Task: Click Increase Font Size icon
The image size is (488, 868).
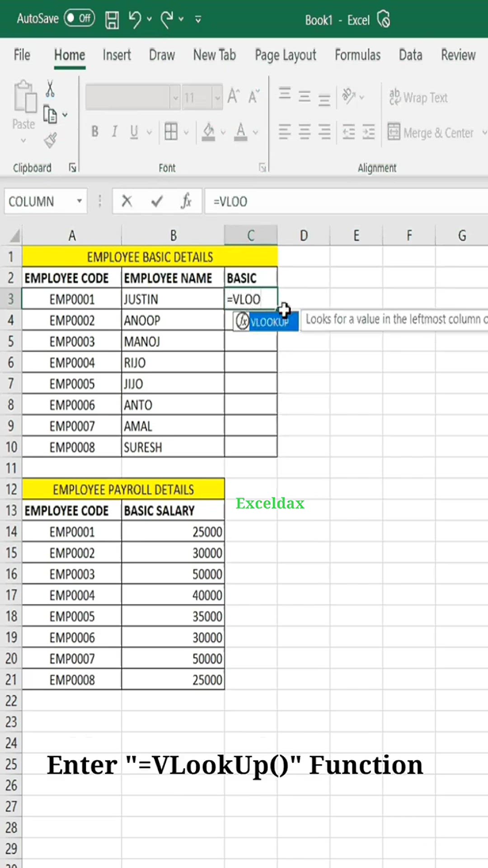Action: pyautogui.click(x=233, y=96)
